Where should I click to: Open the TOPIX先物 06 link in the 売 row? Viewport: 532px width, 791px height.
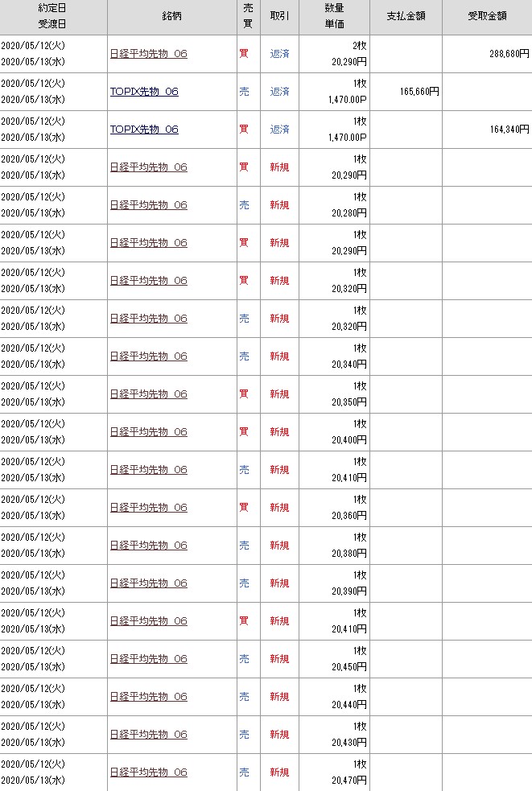click(144, 92)
